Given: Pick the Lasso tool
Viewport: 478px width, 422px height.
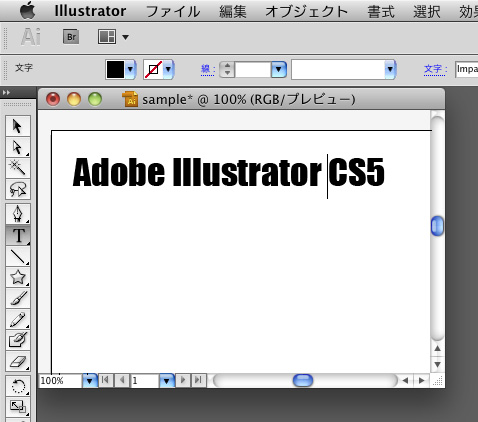Looking at the screenshot, I should pyautogui.click(x=18, y=189).
